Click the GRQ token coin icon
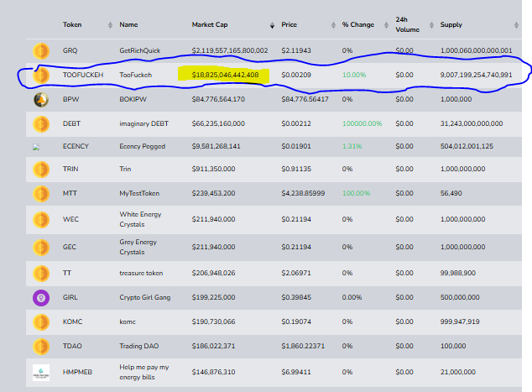The width and height of the screenshot is (532, 392). (x=41, y=51)
